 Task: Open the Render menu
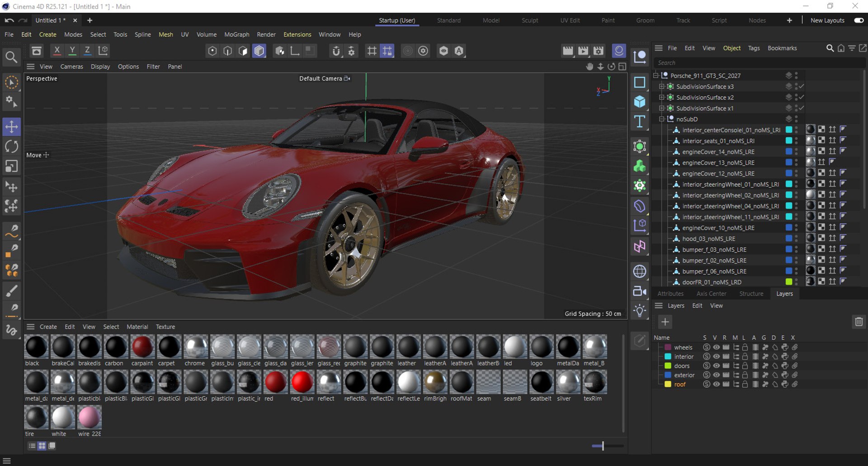coord(266,34)
